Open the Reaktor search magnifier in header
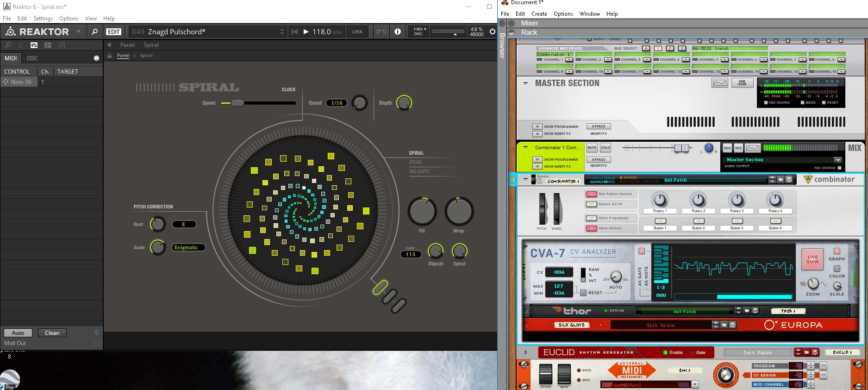 [94, 31]
